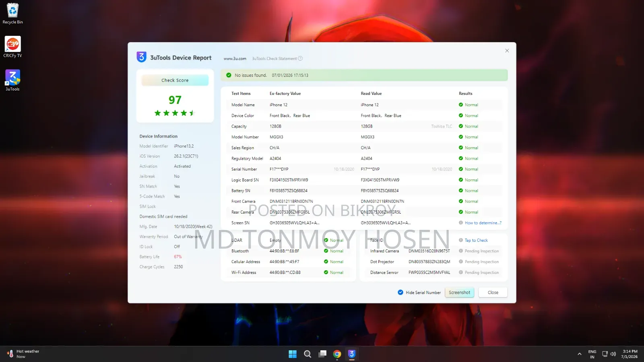
Task: Open the 3uTools desktop shortcut
Action: click(x=12, y=80)
